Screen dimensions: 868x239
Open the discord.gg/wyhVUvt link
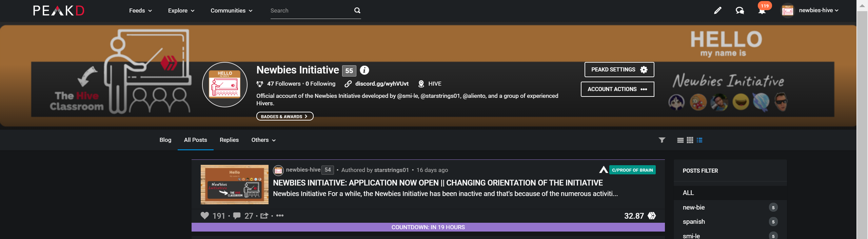tap(382, 84)
